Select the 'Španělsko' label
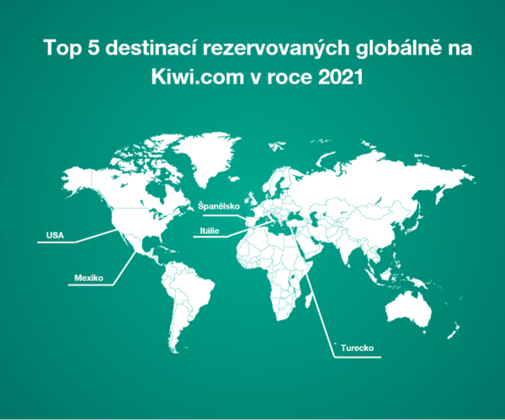This screenshot has width=505, height=420. pyautogui.click(x=219, y=206)
